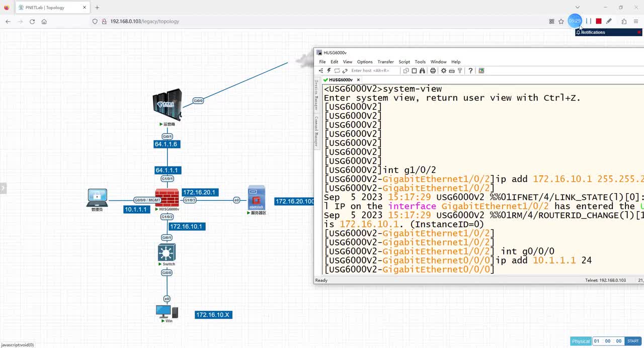
Task: Reload the browser page
Action: click(x=32, y=21)
